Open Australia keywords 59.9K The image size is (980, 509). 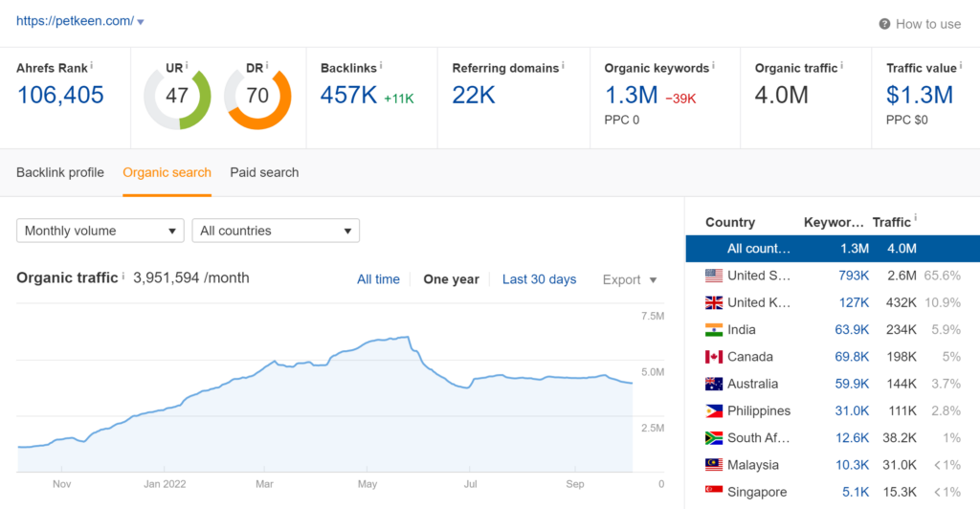[x=852, y=384]
